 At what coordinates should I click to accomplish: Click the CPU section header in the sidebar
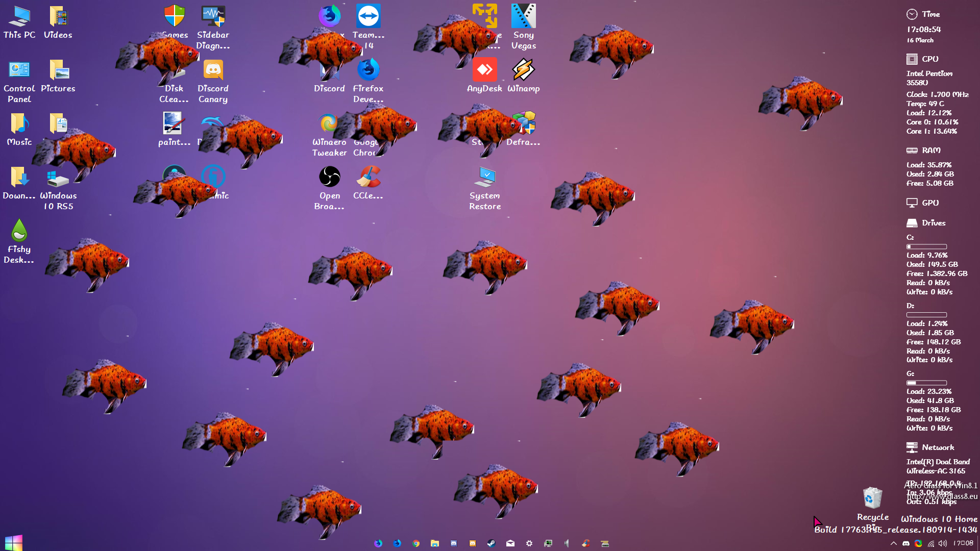(922, 59)
